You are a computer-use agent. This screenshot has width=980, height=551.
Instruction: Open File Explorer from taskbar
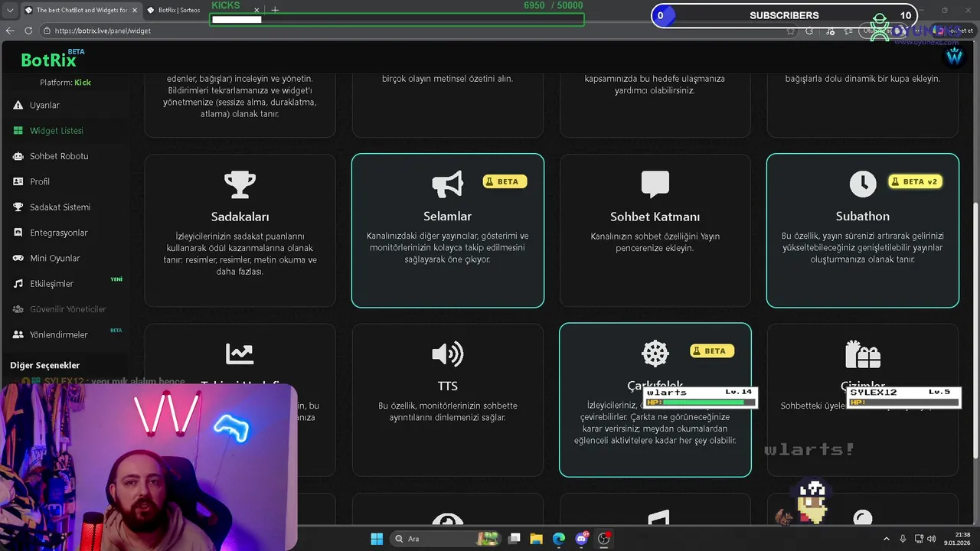click(x=536, y=539)
